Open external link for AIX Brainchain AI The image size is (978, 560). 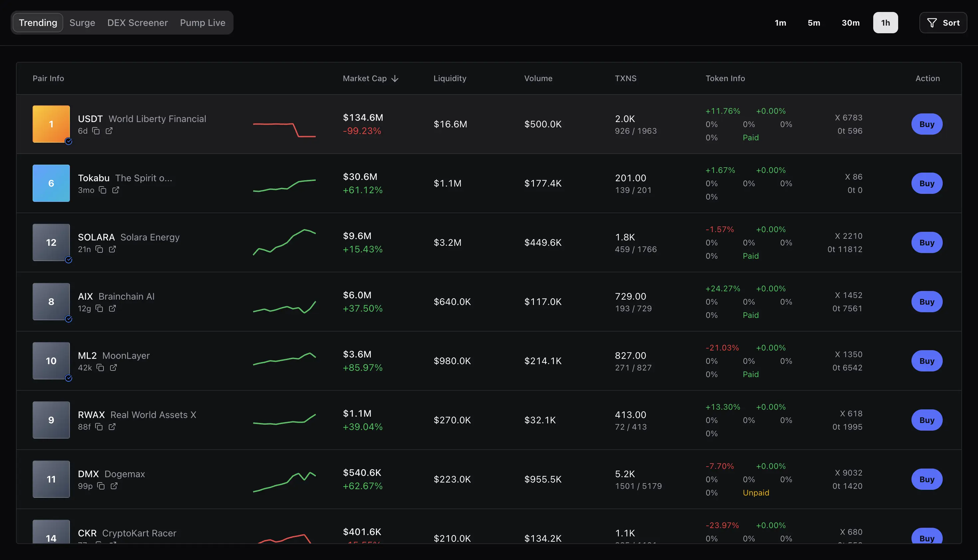(112, 308)
